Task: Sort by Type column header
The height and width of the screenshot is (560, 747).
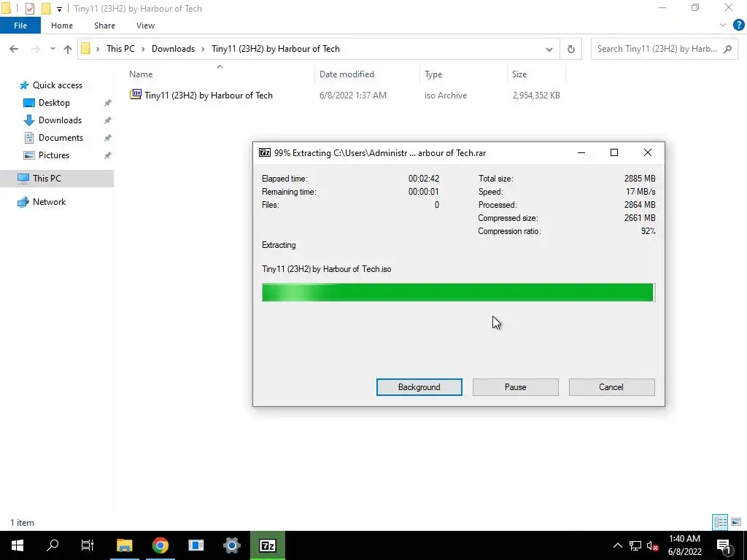Action: pyautogui.click(x=463, y=74)
